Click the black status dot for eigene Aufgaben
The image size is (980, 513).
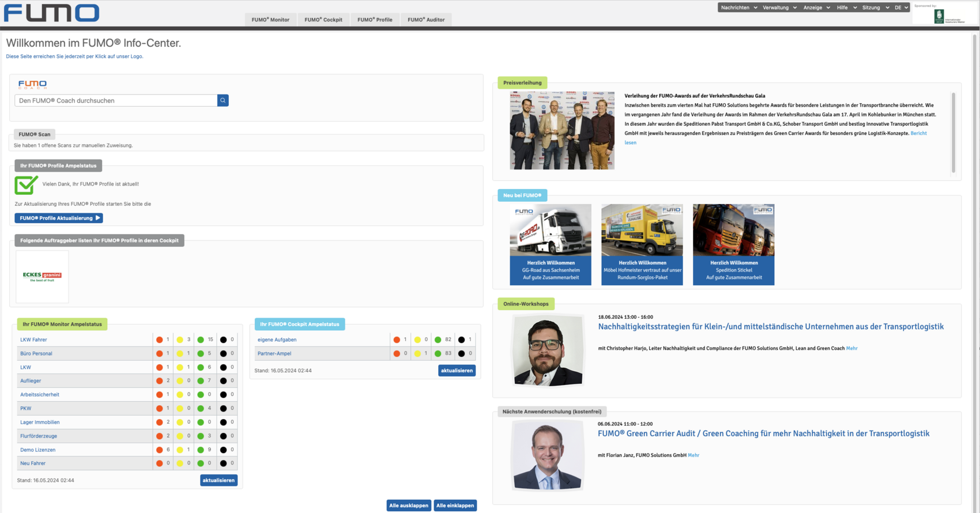point(461,340)
